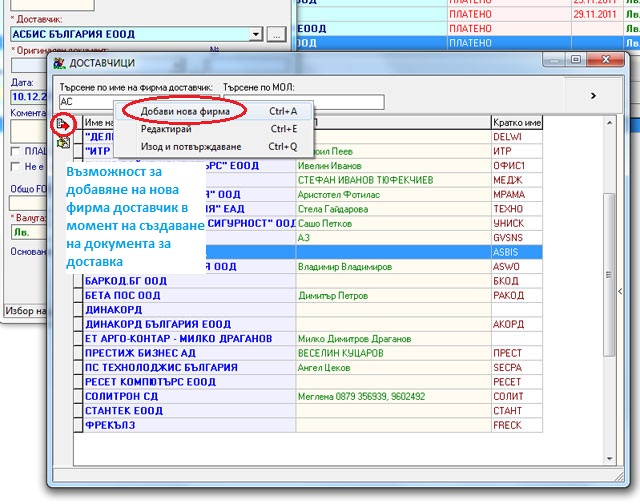Click the ДОСТАВЧИЦИ window title icon
Image resolution: width=640 pixels, height=504 pixels.
click(60, 63)
